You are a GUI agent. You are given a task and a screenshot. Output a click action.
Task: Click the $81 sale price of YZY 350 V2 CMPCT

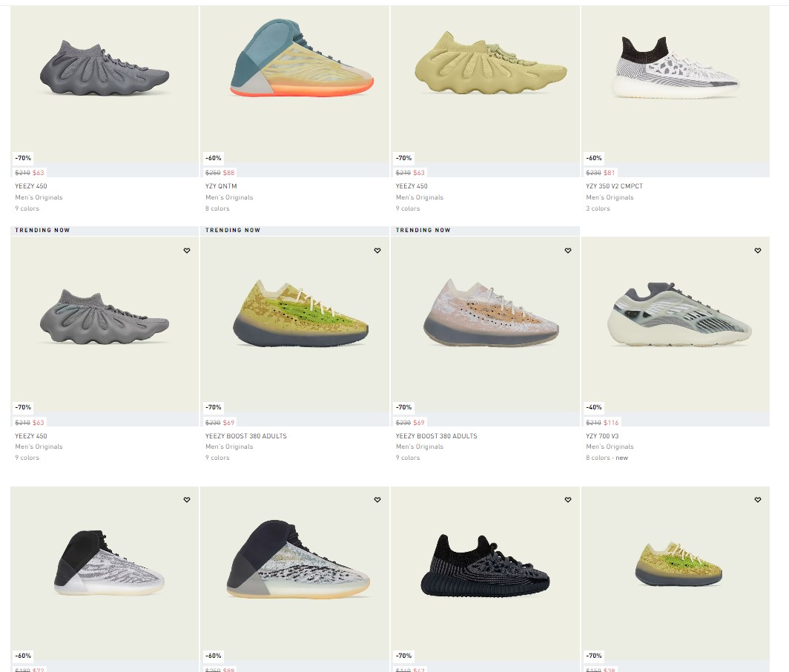pos(609,173)
